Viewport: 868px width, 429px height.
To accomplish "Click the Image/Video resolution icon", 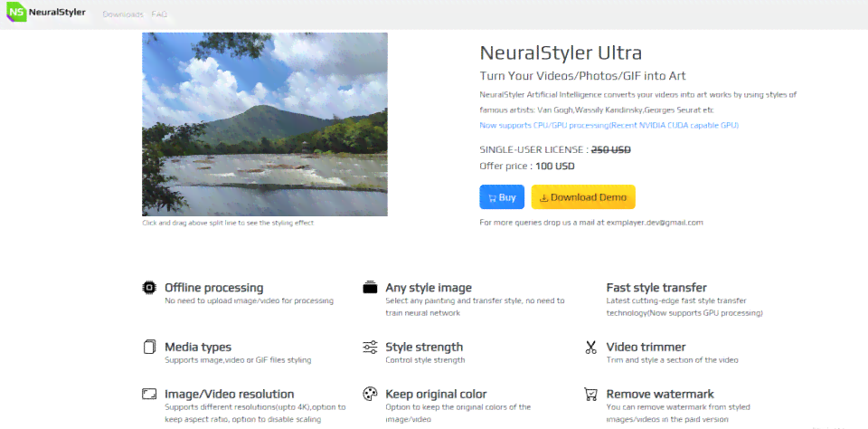I will 149,394.
